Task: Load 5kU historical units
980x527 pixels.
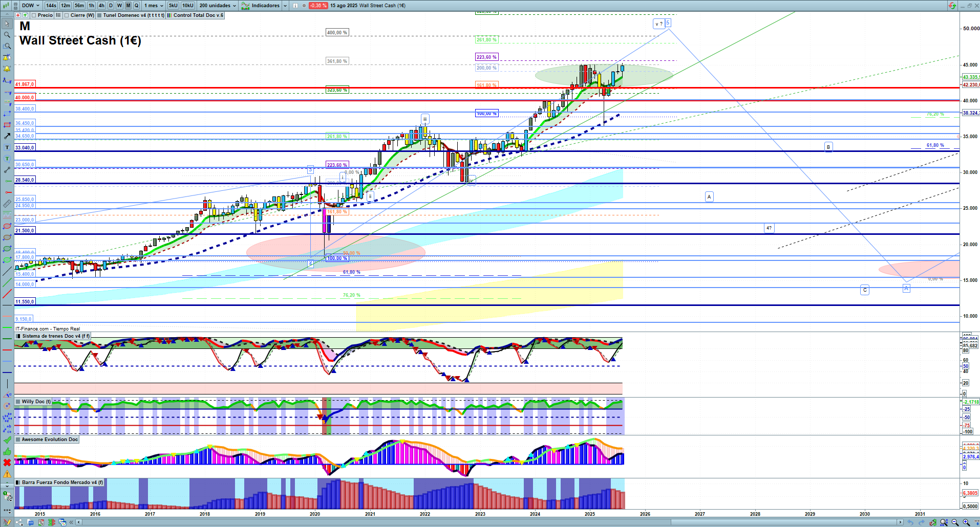Action: pyautogui.click(x=173, y=6)
